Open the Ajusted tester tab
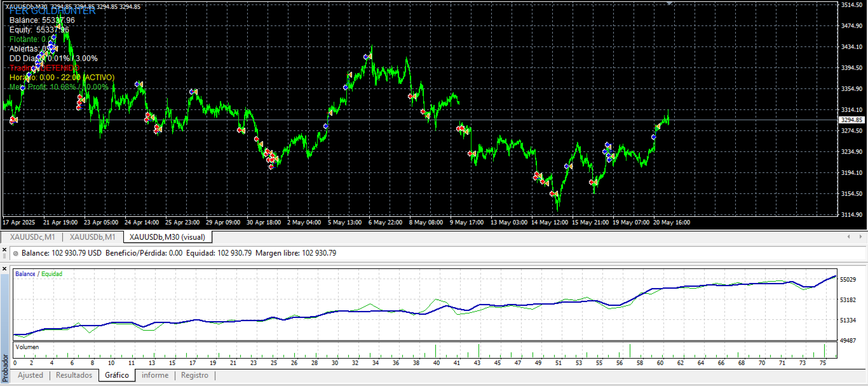Screen dimensions: 868x386 pos(31,375)
